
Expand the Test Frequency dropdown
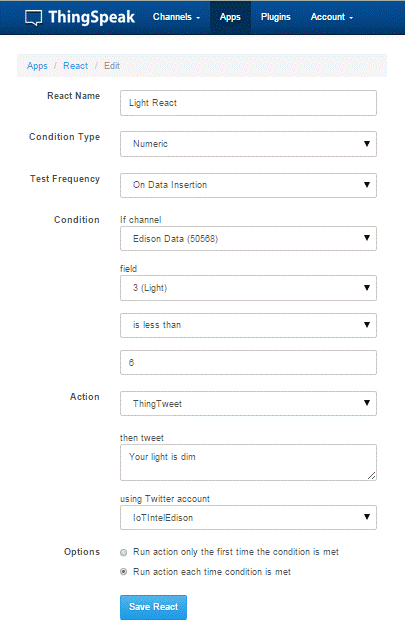248,185
